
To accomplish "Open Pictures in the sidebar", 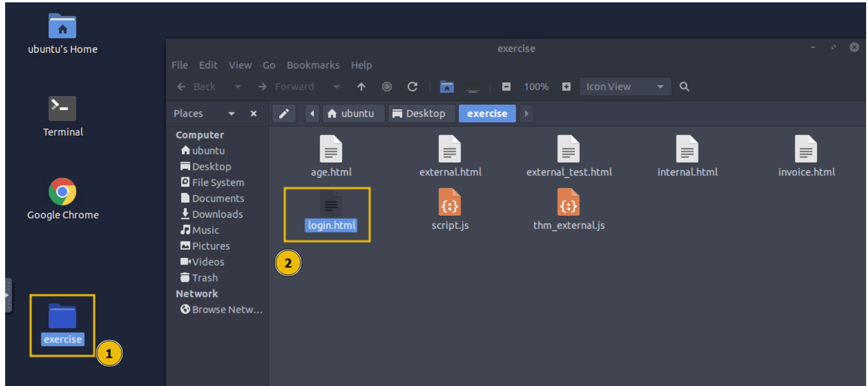I will tap(205, 246).
